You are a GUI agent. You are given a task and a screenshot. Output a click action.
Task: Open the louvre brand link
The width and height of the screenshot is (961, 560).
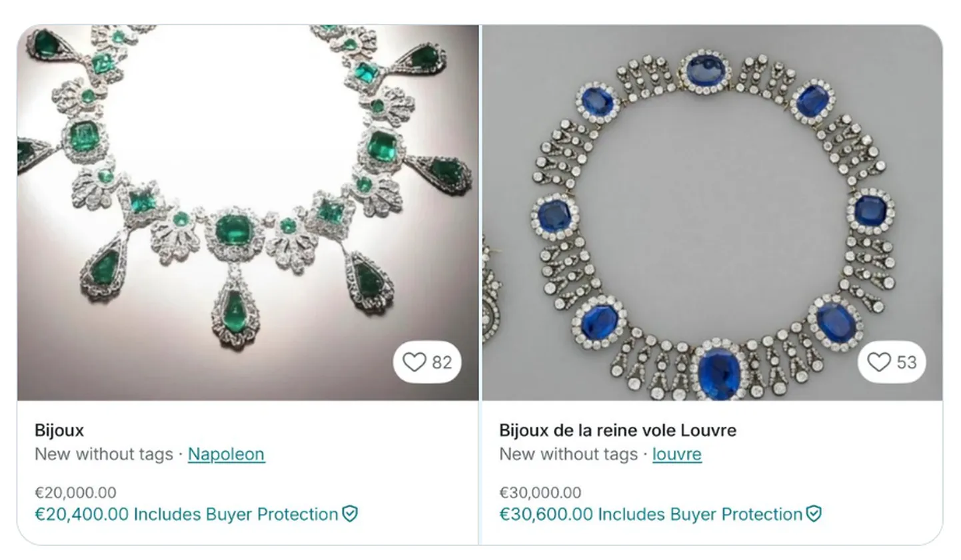click(x=676, y=454)
